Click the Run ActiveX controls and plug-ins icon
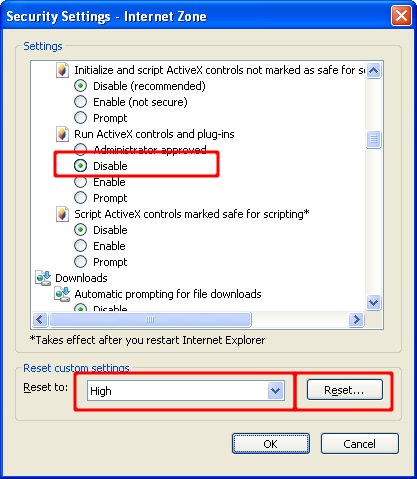The height and width of the screenshot is (479, 417). [x=62, y=134]
